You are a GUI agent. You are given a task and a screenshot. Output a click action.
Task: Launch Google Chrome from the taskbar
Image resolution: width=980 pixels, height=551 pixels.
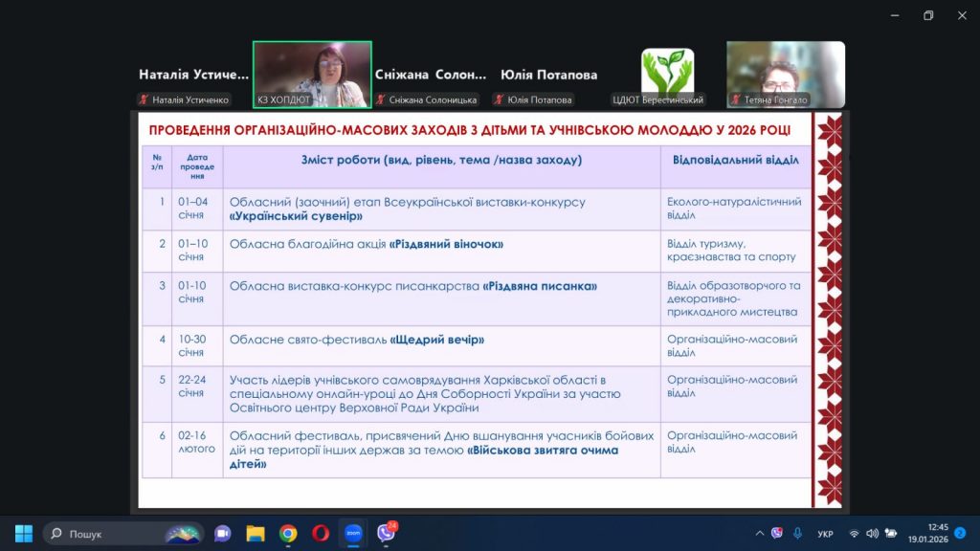(288, 533)
